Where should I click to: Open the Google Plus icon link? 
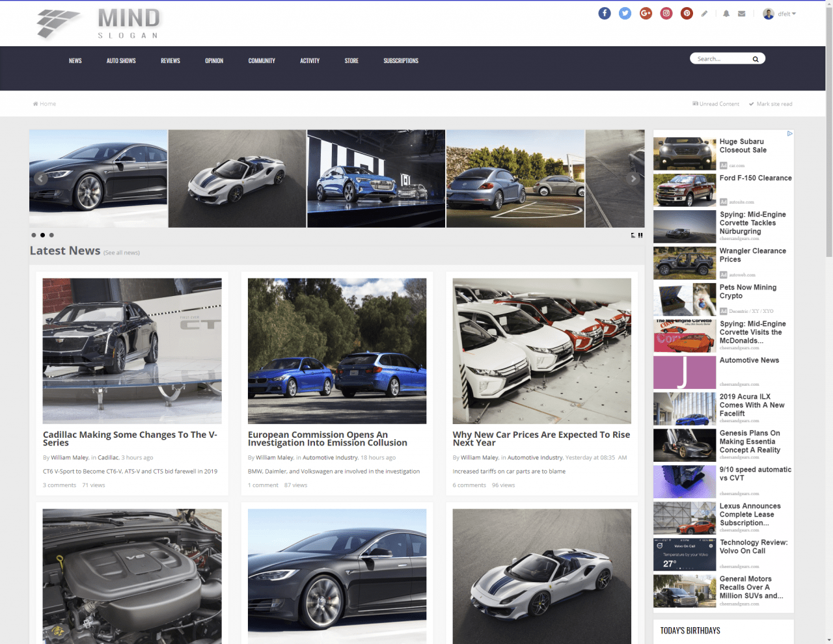coord(646,14)
